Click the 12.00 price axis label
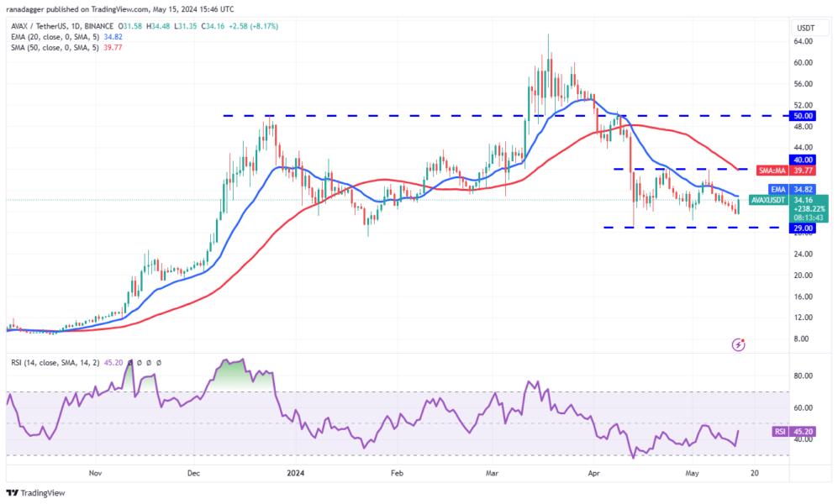838x504 pixels. tap(804, 318)
